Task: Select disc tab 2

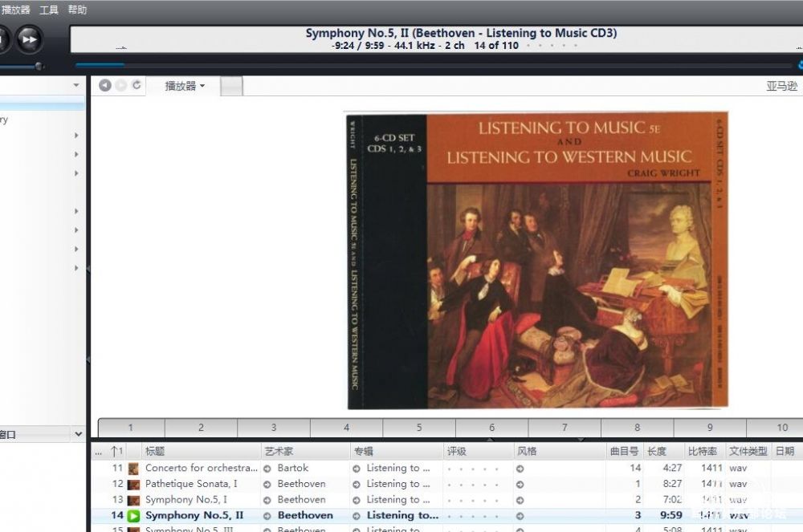Action: click(202, 427)
